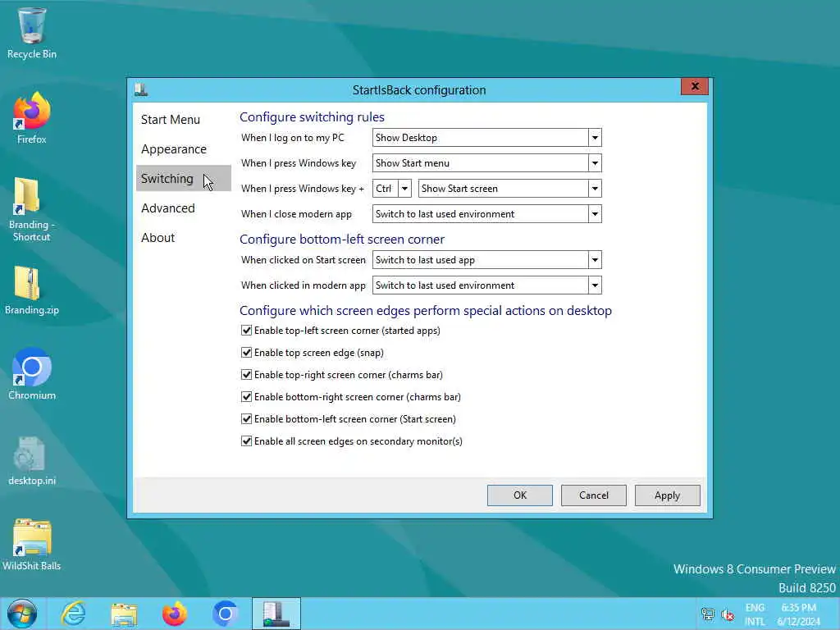
Task: Click the StartIsBack title bar icon
Action: [x=141, y=89]
